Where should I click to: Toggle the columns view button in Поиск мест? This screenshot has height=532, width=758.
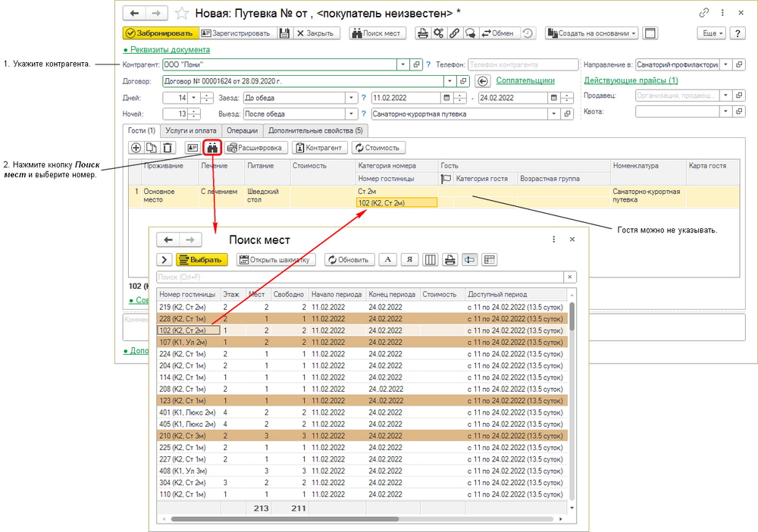[430, 260]
